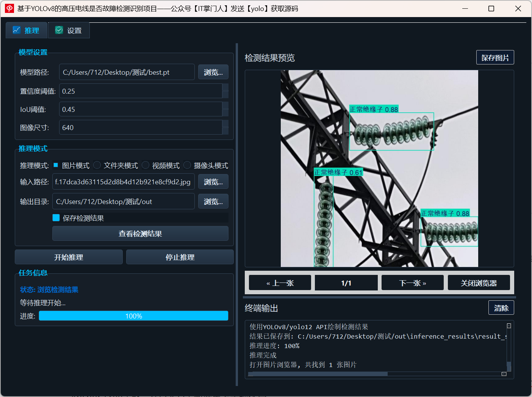Go to next image with 下一张
The image size is (532, 397).
413,283
